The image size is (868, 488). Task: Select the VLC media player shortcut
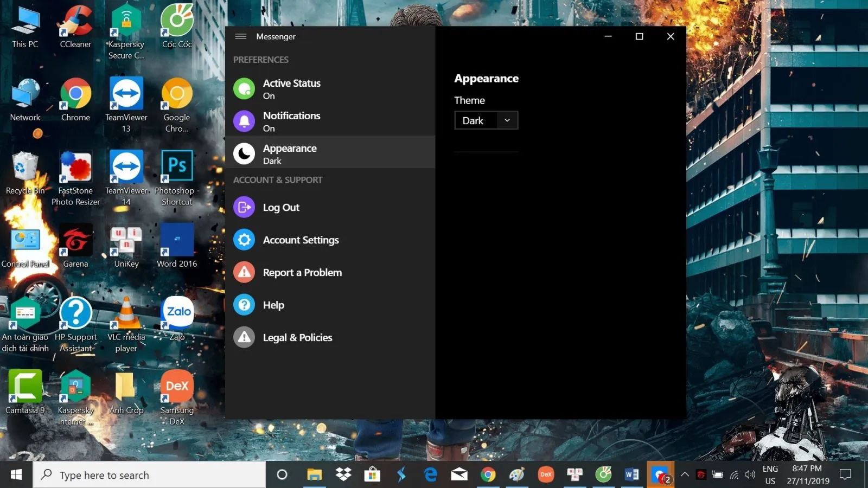[126, 325]
